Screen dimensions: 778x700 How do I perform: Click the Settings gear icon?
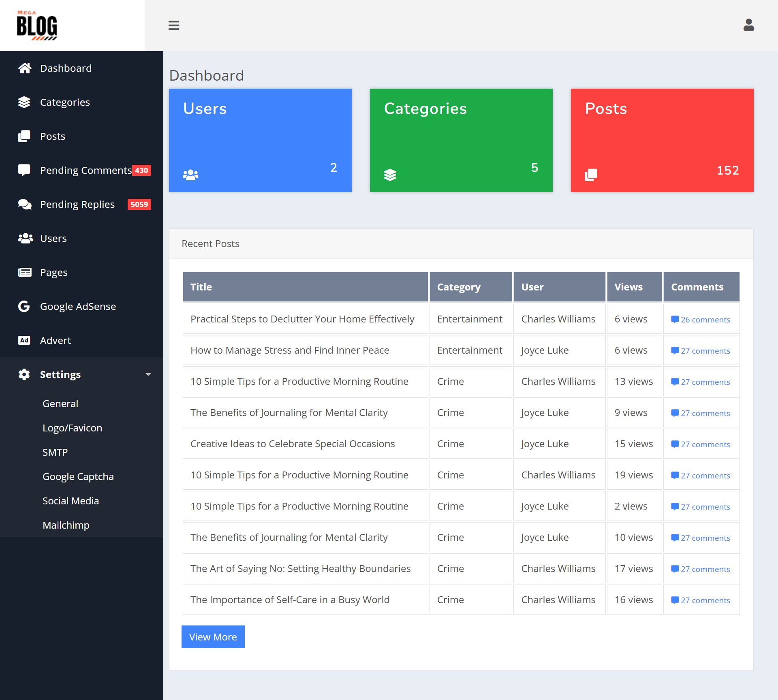(24, 374)
